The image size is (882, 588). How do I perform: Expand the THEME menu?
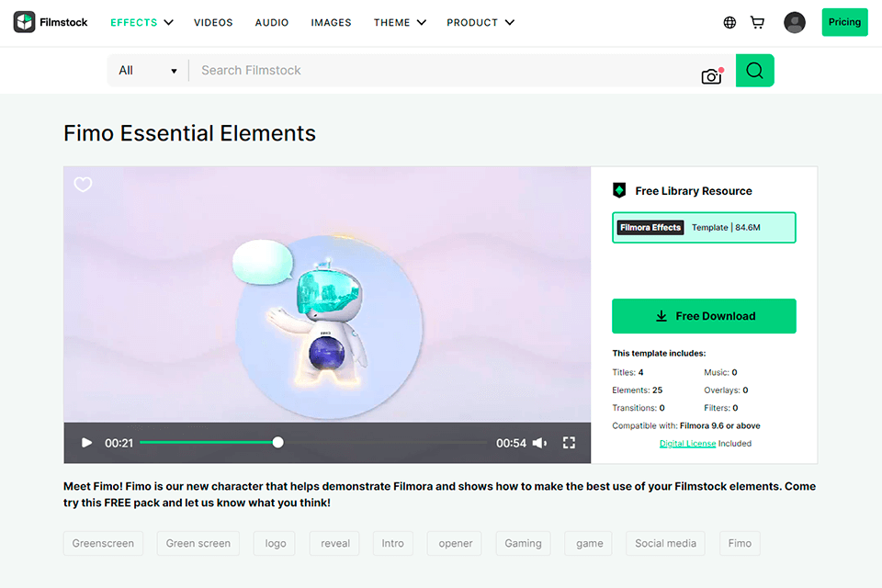pos(400,22)
